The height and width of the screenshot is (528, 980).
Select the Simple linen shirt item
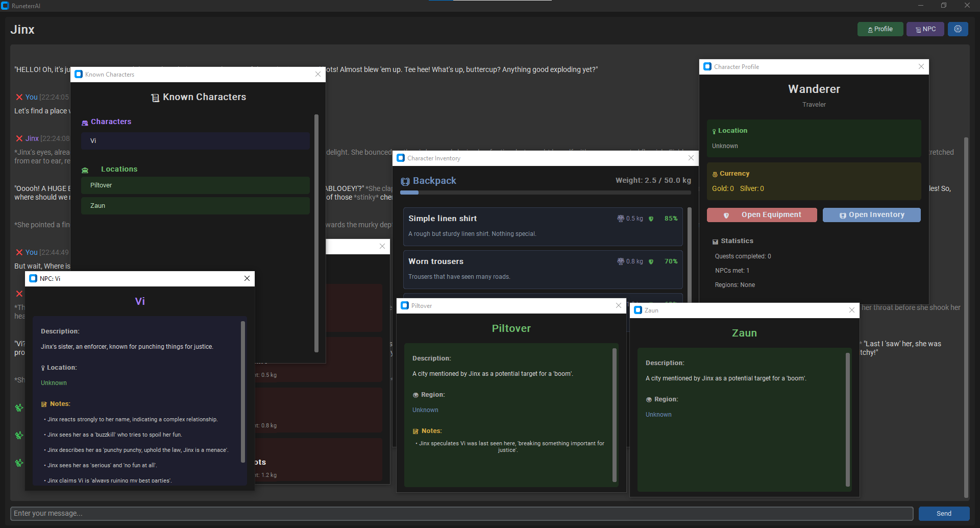click(x=543, y=226)
